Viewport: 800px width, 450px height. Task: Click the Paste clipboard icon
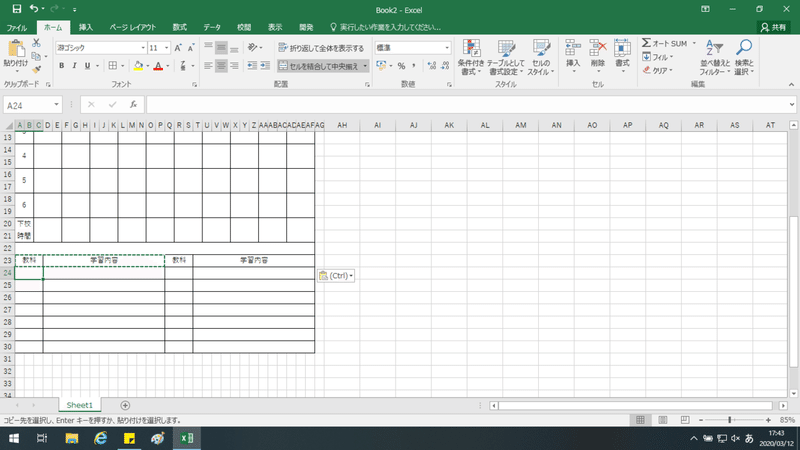pyautogui.click(x=16, y=49)
